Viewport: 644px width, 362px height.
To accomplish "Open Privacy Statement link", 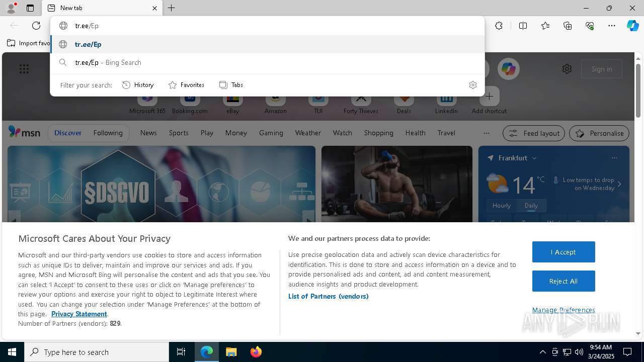I will pos(79,314).
